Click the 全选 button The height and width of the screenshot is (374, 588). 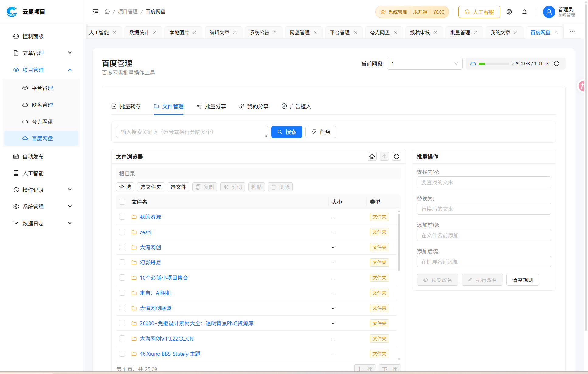[x=125, y=187]
